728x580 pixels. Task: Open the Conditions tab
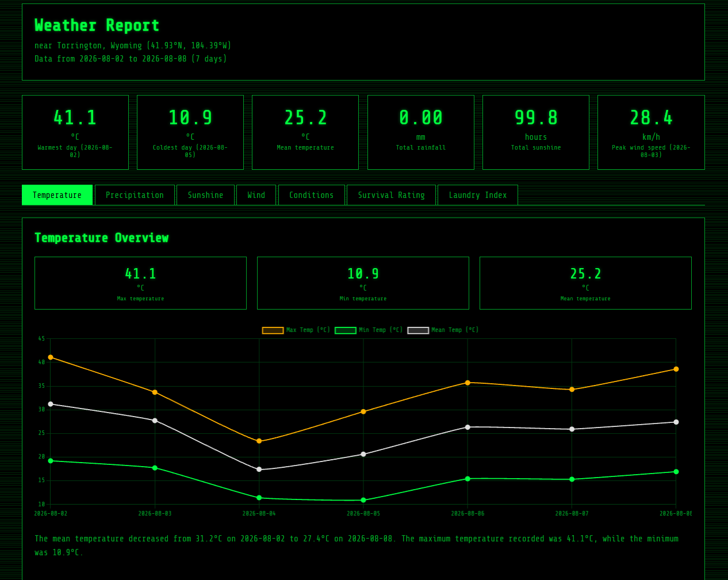pos(311,195)
